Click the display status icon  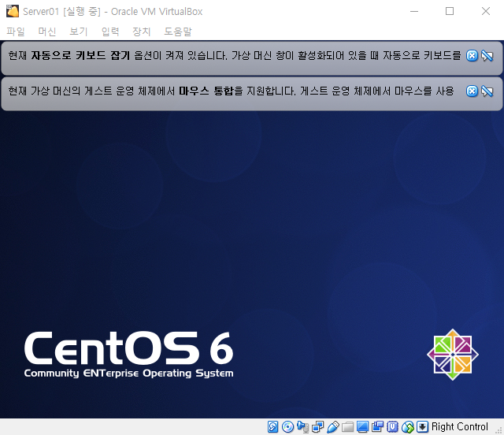(362, 426)
